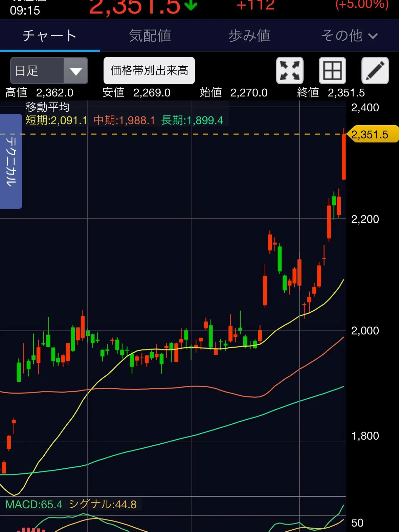Expand the chart to fullscreen
Viewport: 399px width, 532px height.
click(290, 71)
